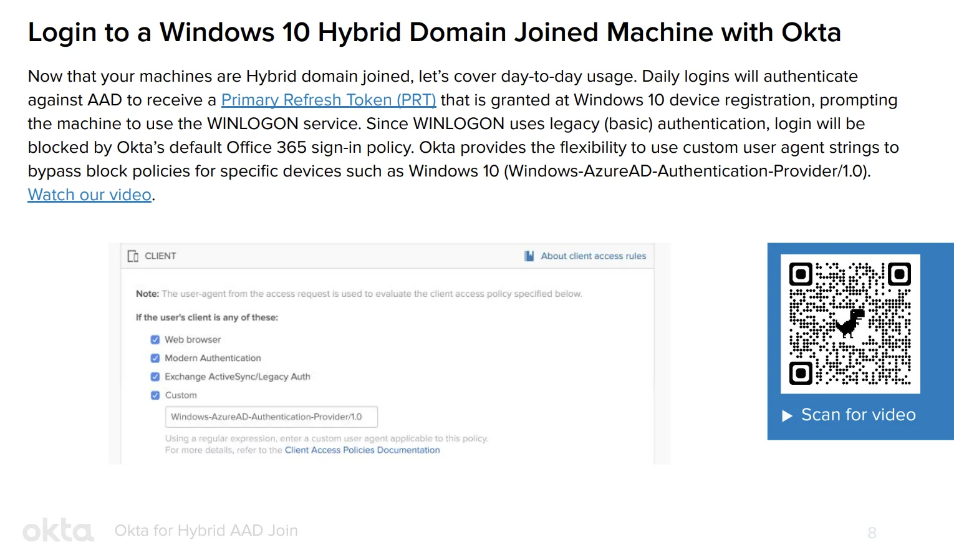Toggle the Exchange ActiveSync/Legacy Auth checkbox
This screenshot has height=560, width=954.
click(155, 377)
